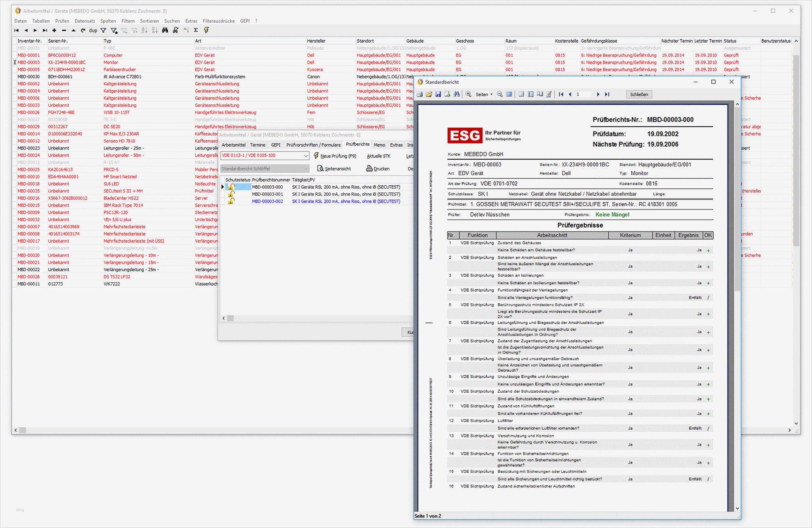Toggle lock icon of MBD-00003-001 row
Image resolution: width=812 pixels, height=528 pixels.
pyautogui.click(x=231, y=194)
